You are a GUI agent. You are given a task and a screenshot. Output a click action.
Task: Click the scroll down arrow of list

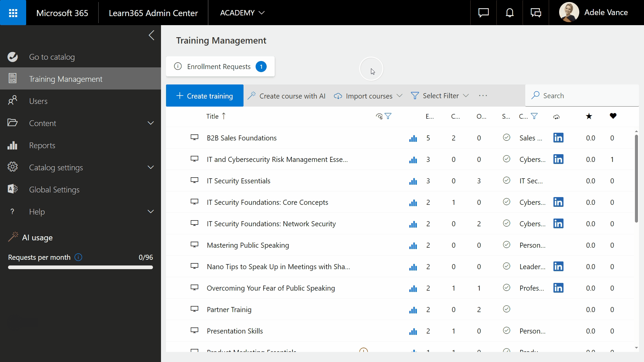click(636, 348)
